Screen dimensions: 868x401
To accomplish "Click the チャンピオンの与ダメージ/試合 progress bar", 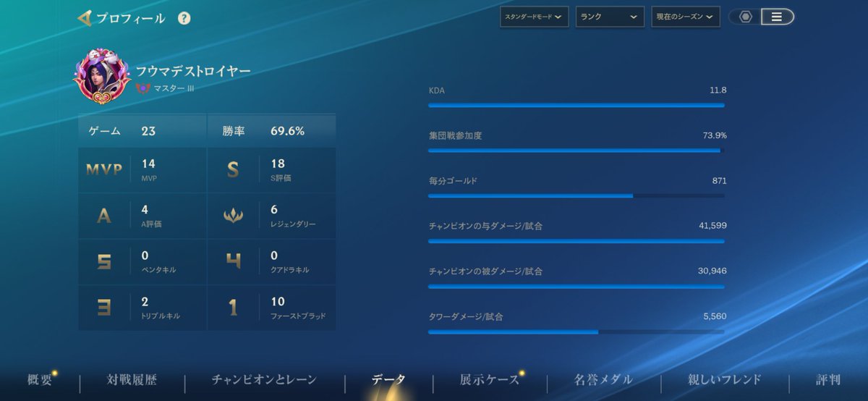I will pyautogui.click(x=576, y=241).
